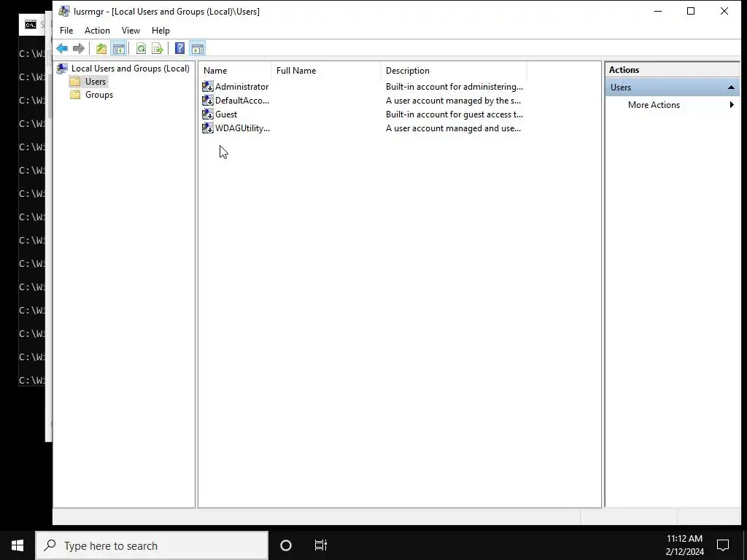Click More Actions in the Actions pane
Viewport: 747px width, 560px height.
coord(654,105)
